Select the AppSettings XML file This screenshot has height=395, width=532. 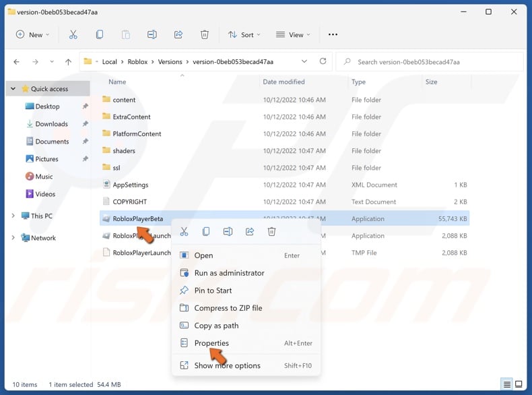point(284,185)
